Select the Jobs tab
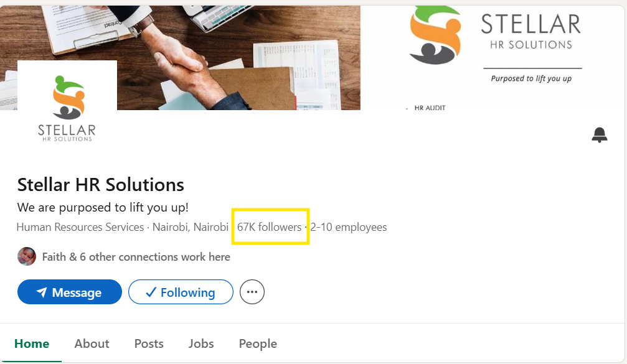The height and width of the screenshot is (364, 627). (x=201, y=343)
